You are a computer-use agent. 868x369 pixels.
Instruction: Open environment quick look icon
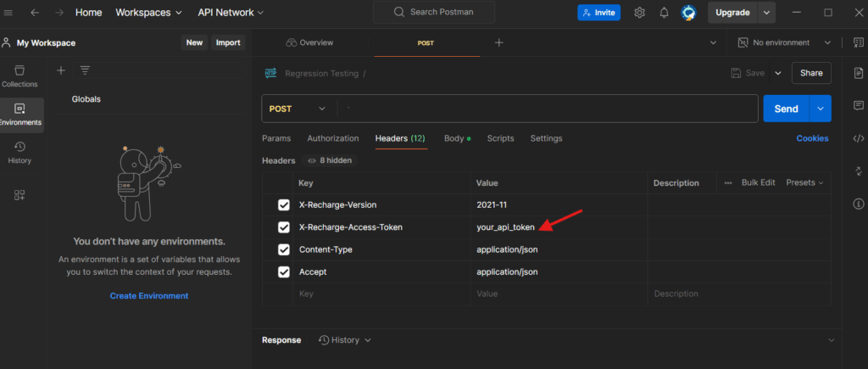point(859,42)
